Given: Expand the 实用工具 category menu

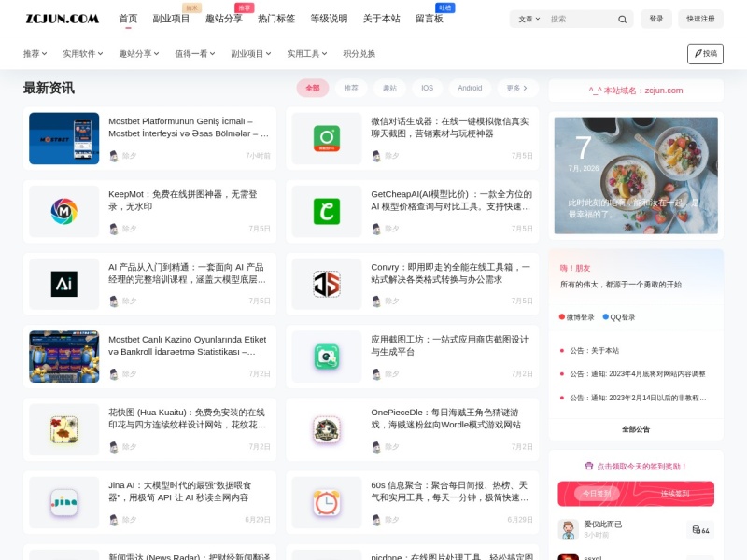Looking at the screenshot, I should (x=307, y=54).
